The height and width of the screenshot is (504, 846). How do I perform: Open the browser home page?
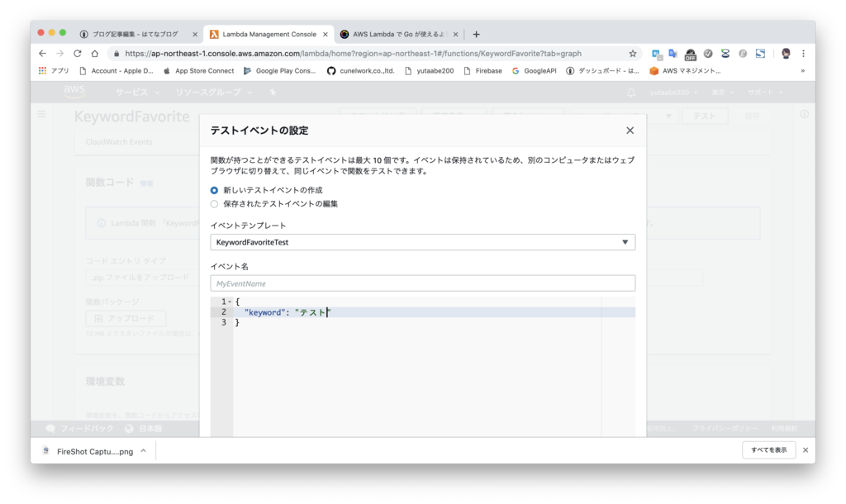pyautogui.click(x=95, y=54)
